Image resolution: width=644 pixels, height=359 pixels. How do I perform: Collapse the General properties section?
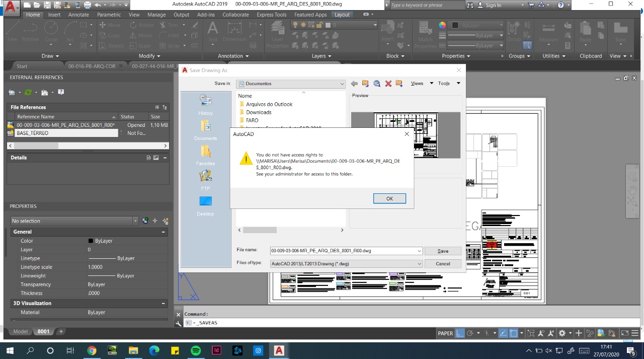tap(163, 232)
